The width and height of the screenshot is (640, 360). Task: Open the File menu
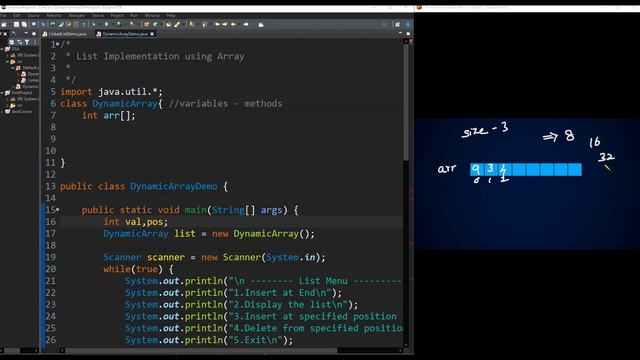point(3,16)
